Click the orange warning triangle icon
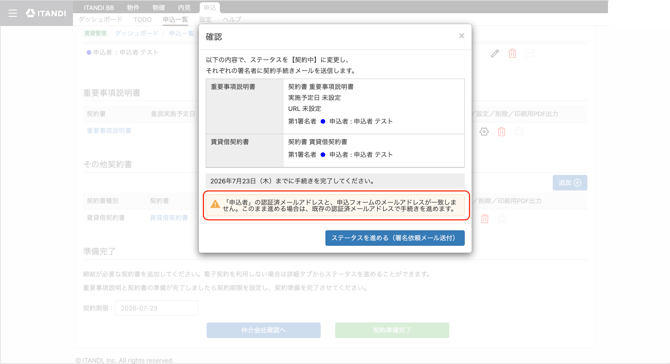 [215, 204]
